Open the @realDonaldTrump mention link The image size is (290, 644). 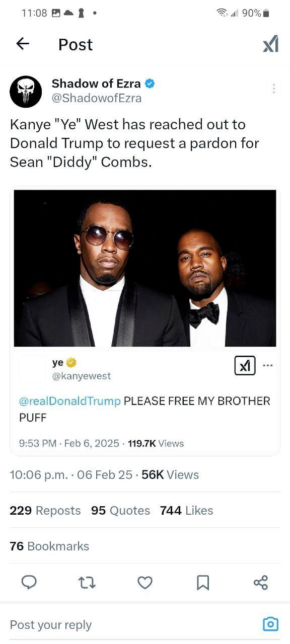[69, 401]
